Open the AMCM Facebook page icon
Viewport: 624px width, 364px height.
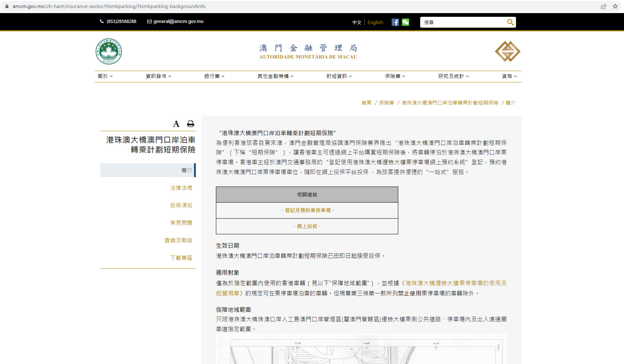pos(395,22)
